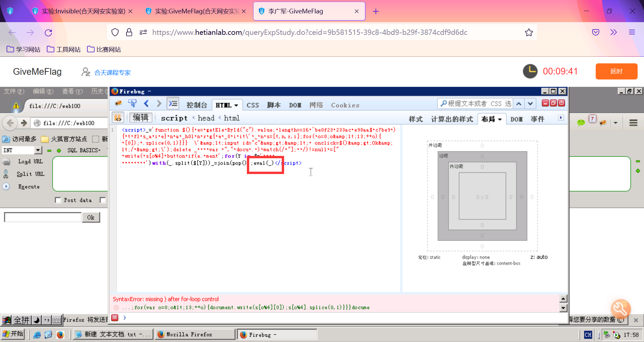Screen dimensions: 644x342
Task: Click the Firefox quick launch icon
Action: pos(60,335)
